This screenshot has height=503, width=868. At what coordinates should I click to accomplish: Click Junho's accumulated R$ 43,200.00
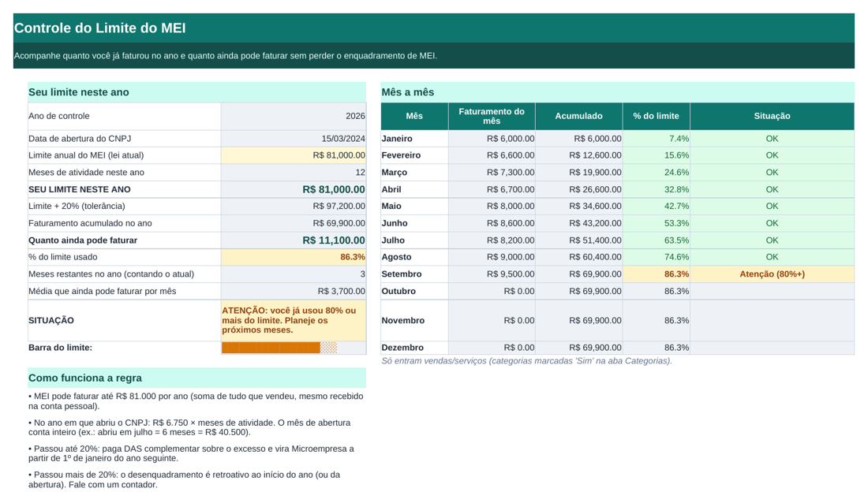click(579, 224)
